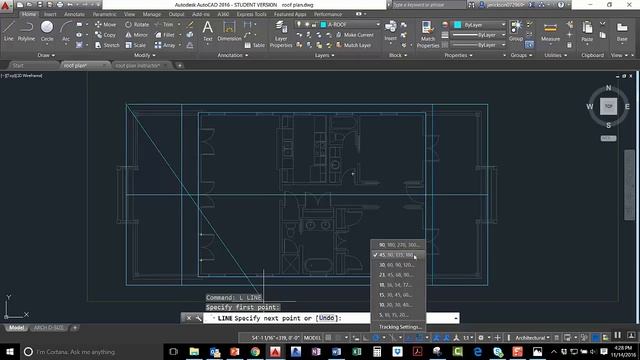
Task: Open the AutoCAD application menu logo
Action: [6, 6]
